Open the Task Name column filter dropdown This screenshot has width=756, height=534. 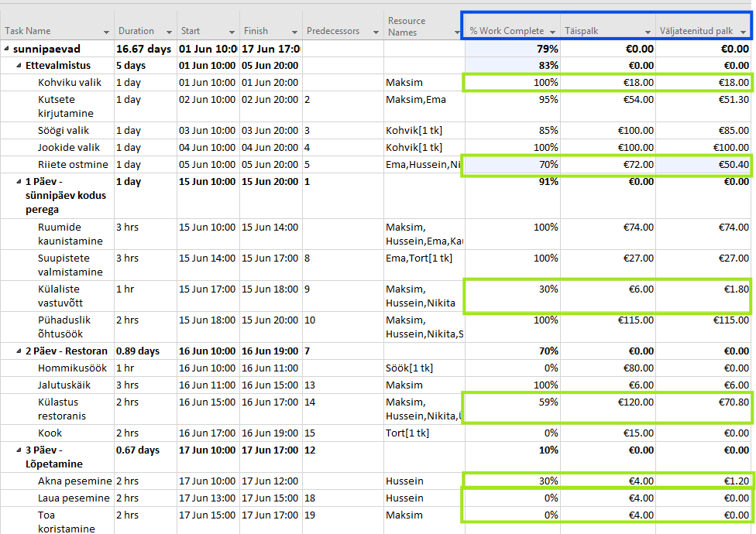click(x=104, y=32)
